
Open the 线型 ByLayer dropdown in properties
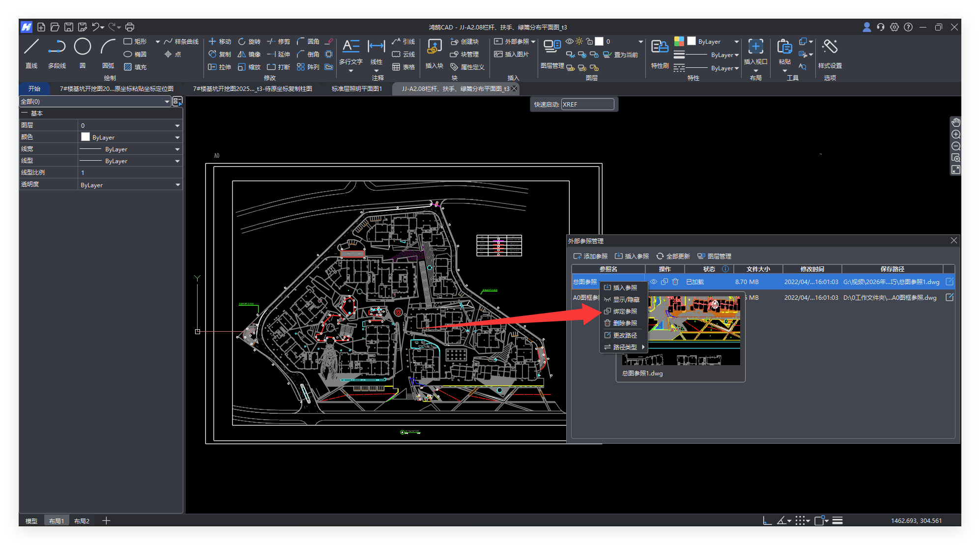tap(177, 161)
